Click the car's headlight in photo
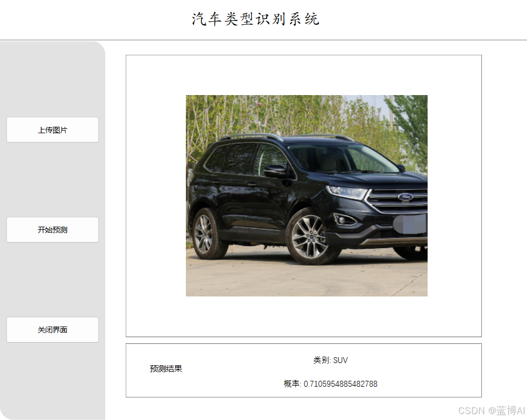This screenshot has width=527, height=420. [347, 193]
